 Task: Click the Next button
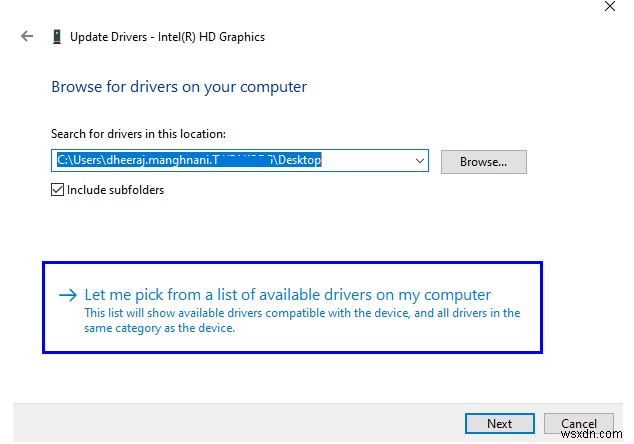tap(500, 423)
